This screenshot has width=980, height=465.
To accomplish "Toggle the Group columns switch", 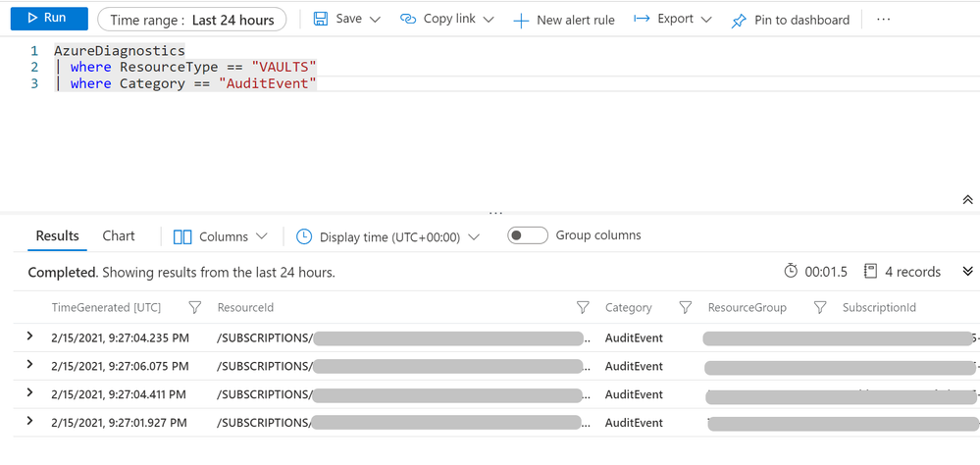I will point(527,235).
